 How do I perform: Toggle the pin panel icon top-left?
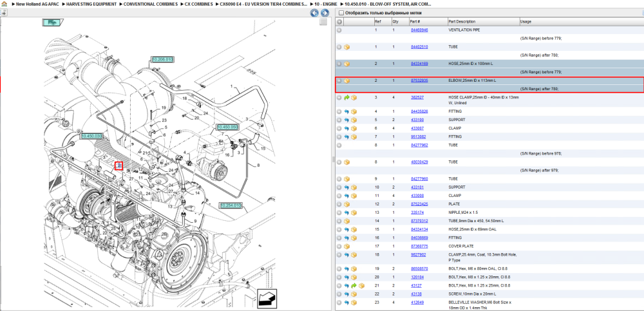[x=4, y=13]
